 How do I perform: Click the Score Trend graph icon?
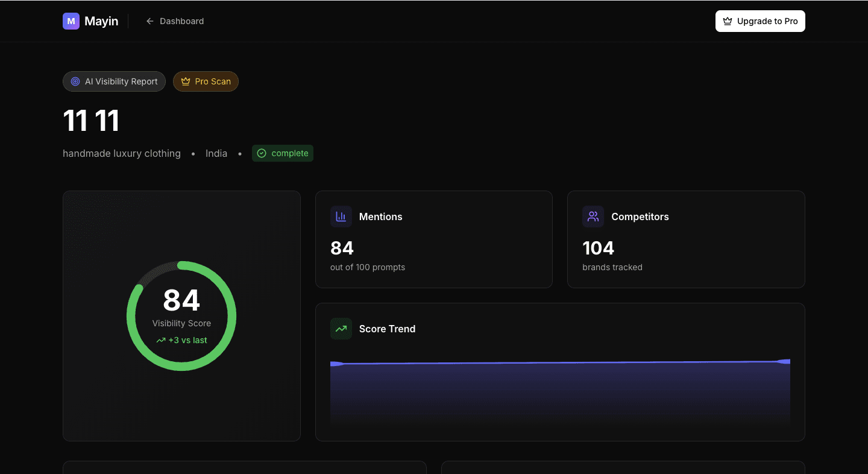341,329
